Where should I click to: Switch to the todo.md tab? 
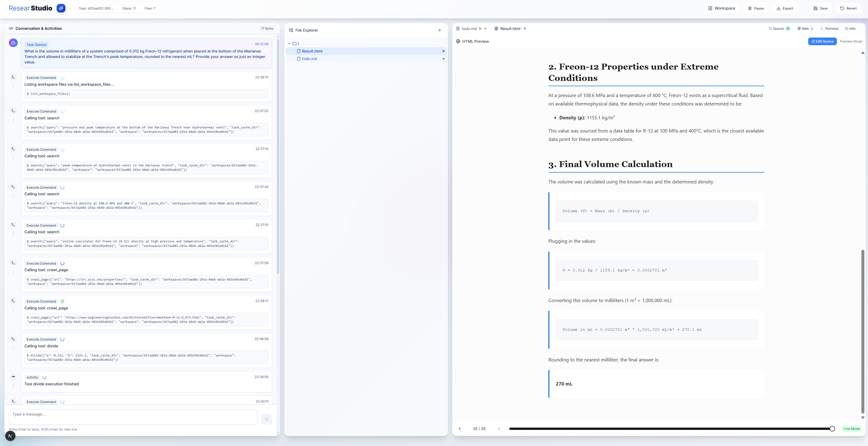tap(469, 29)
